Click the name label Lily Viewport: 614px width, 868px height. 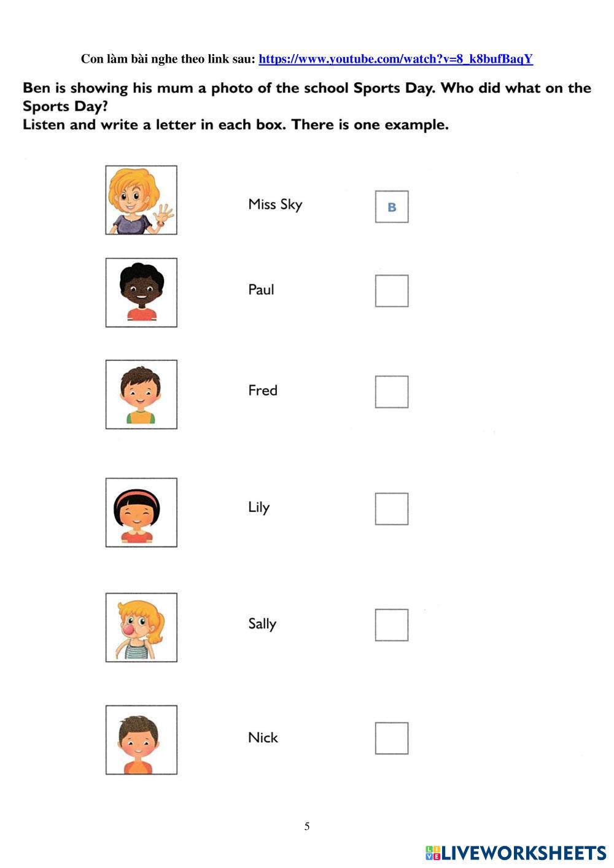click(258, 508)
